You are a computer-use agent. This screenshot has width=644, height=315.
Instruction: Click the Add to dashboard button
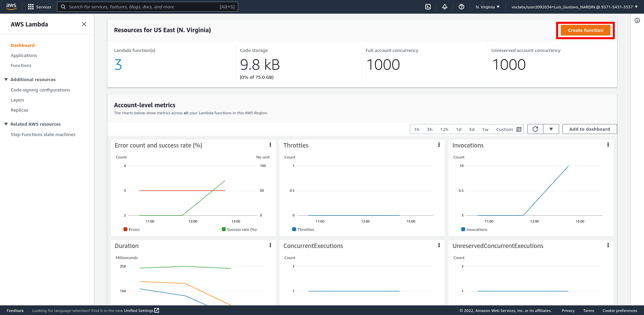click(x=589, y=129)
